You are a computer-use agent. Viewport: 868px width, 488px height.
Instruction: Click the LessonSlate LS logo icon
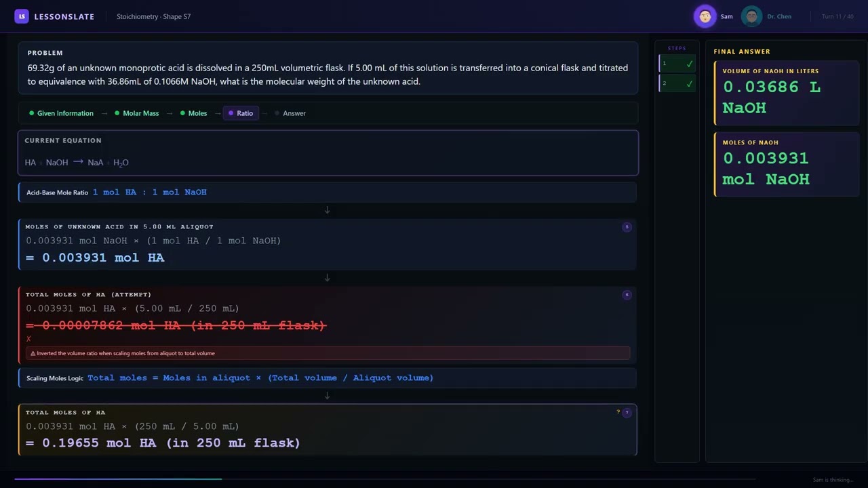click(22, 16)
